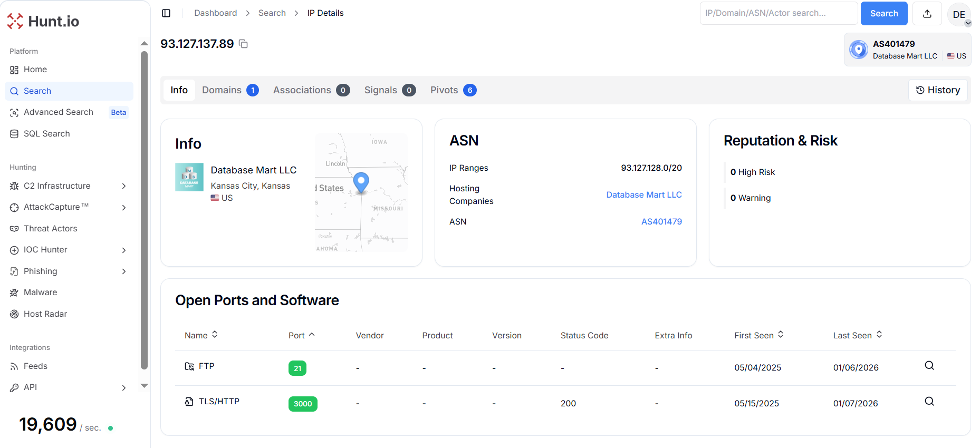Click the sidebar scrollbar thumb

(144, 210)
